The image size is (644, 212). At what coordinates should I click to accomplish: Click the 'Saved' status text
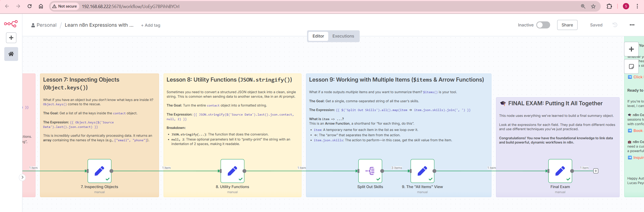596,25
